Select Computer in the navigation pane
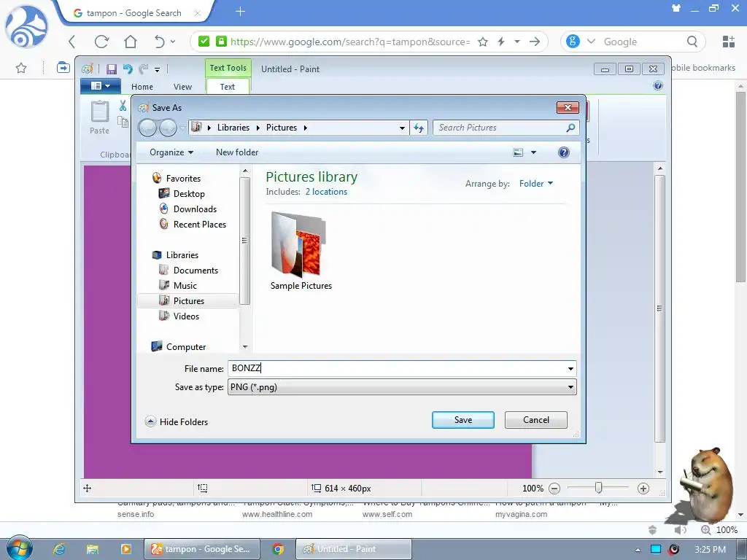 point(186,347)
